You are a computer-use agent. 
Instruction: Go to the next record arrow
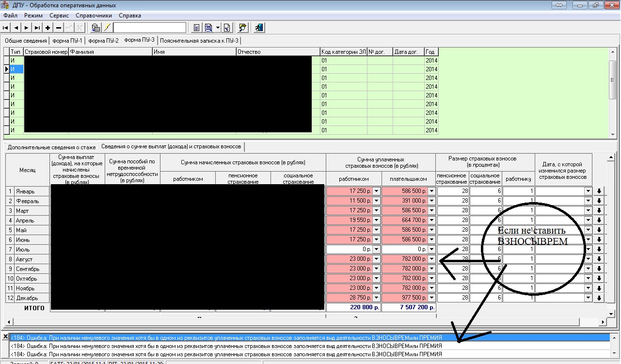point(27,28)
